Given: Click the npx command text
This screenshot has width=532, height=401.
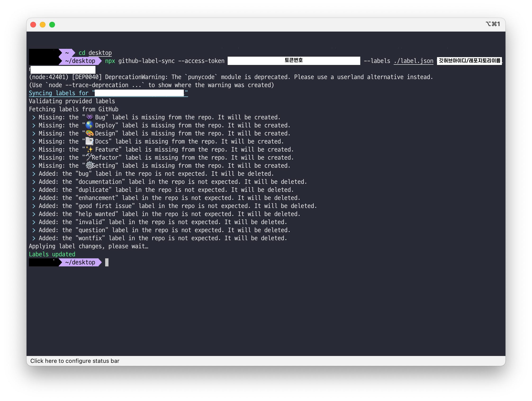Looking at the screenshot, I should [110, 61].
